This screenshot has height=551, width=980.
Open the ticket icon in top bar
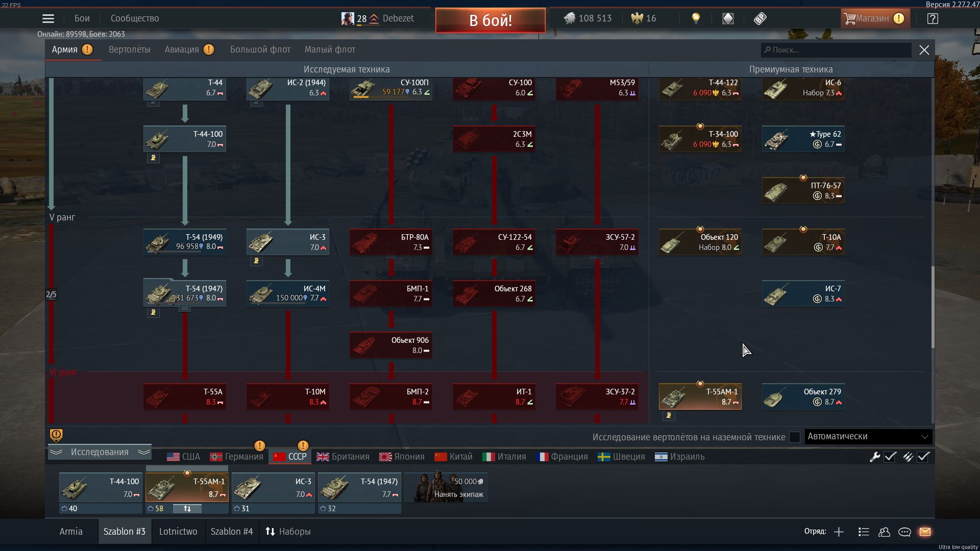tap(760, 19)
